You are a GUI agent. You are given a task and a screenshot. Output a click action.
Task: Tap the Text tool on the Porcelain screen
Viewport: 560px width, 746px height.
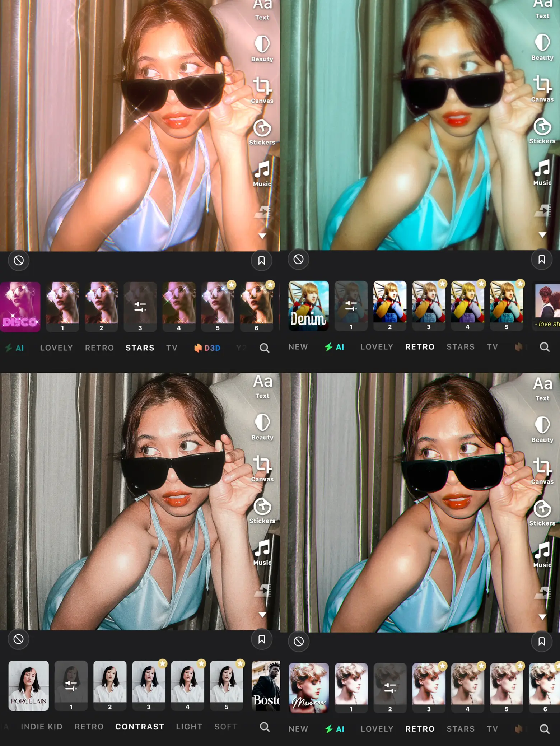pos(262,386)
